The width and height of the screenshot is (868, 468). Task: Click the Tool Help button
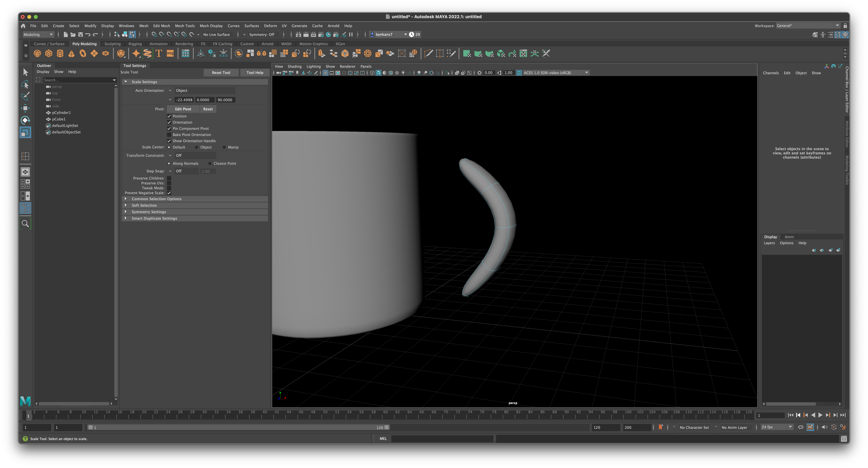point(255,72)
